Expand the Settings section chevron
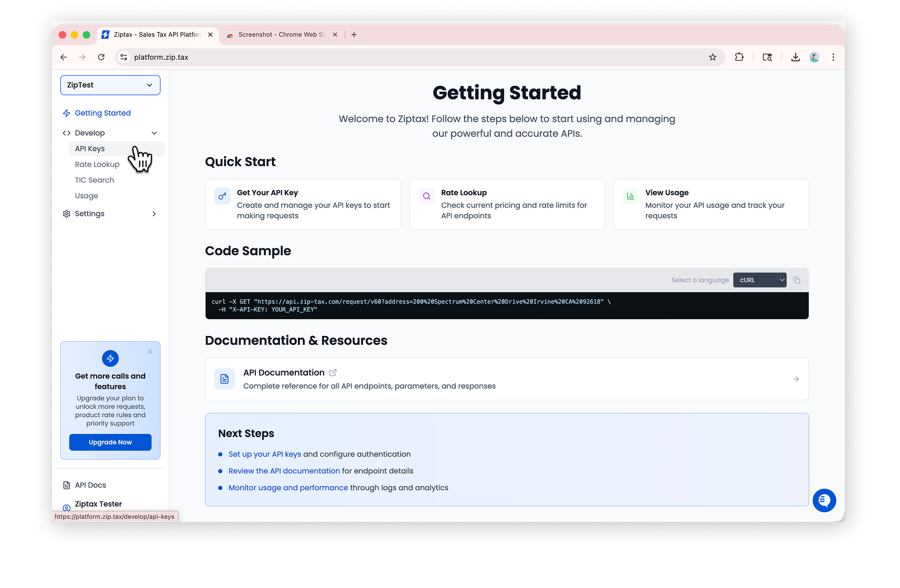This screenshot has width=900, height=588. [x=154, y=214]
